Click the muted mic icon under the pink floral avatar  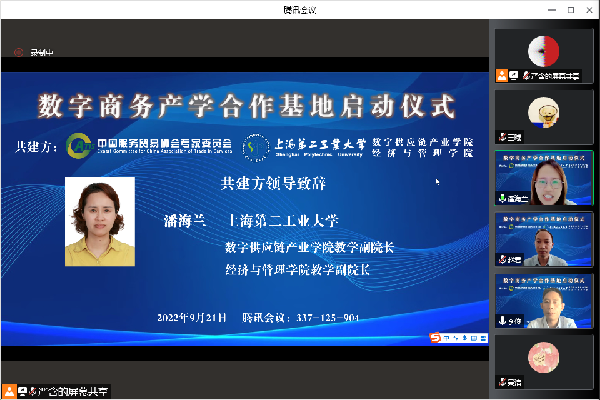[502, 382]
